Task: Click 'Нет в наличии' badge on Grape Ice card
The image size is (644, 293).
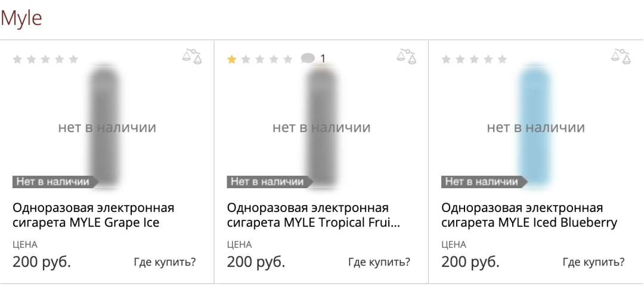Action: 55,182
